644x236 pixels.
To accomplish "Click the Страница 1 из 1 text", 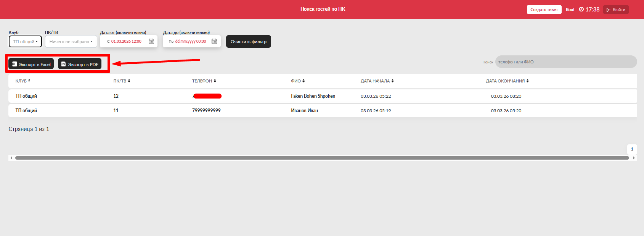I will pyautogui.click(x=29, y=129).
